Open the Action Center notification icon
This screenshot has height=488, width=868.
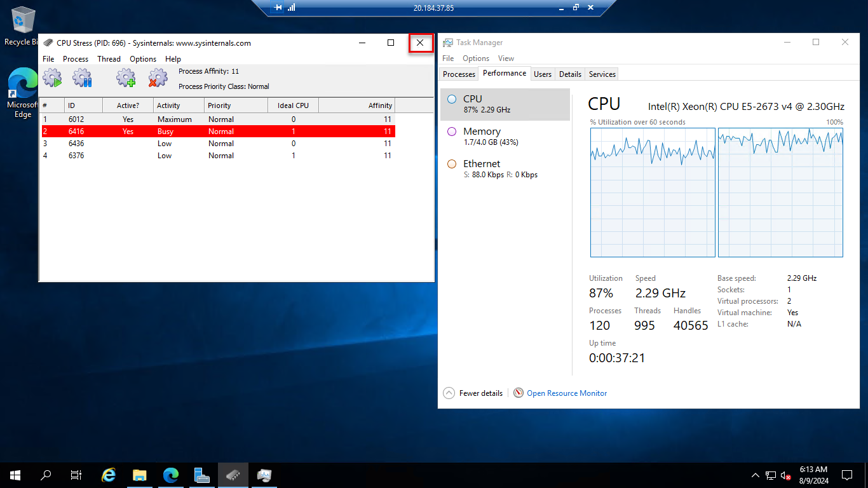[x=847, y=475]
